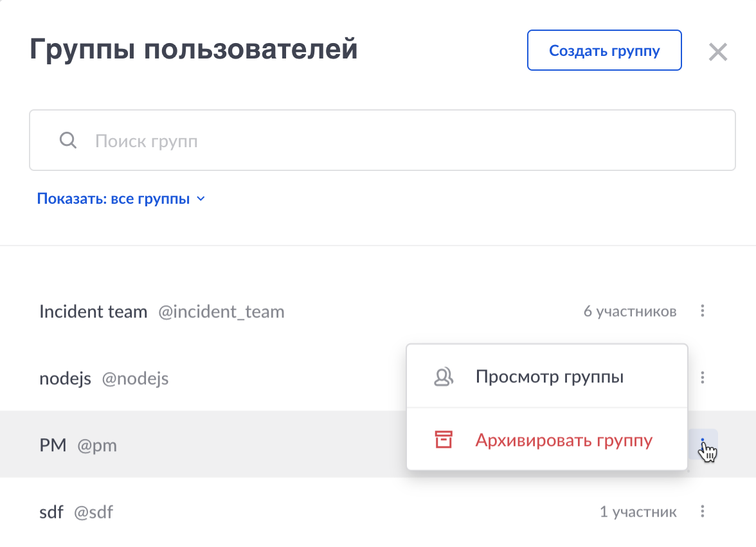Screen dimensions: 756x547
Task: Click the three-dot menu next to PM
Action: 703,445
